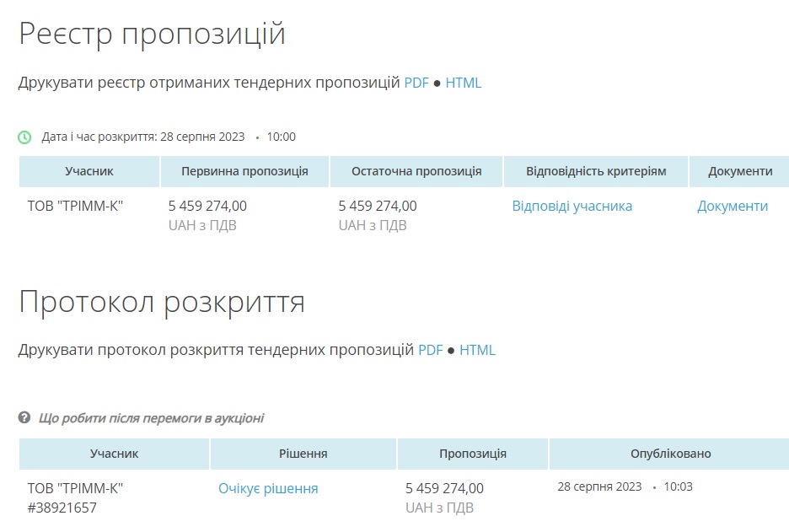This screenshot has height=532, width=789.
Task: Select participant code #38921657
Action: point(62,508)
